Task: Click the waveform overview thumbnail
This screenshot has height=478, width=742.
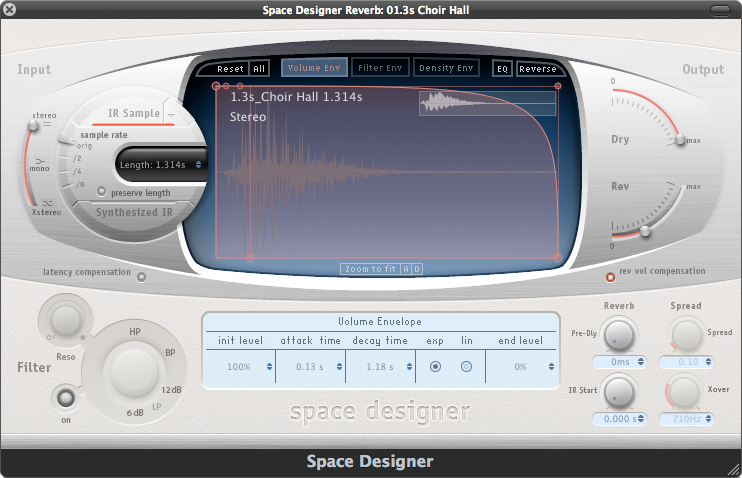Action: click(487, 103)
